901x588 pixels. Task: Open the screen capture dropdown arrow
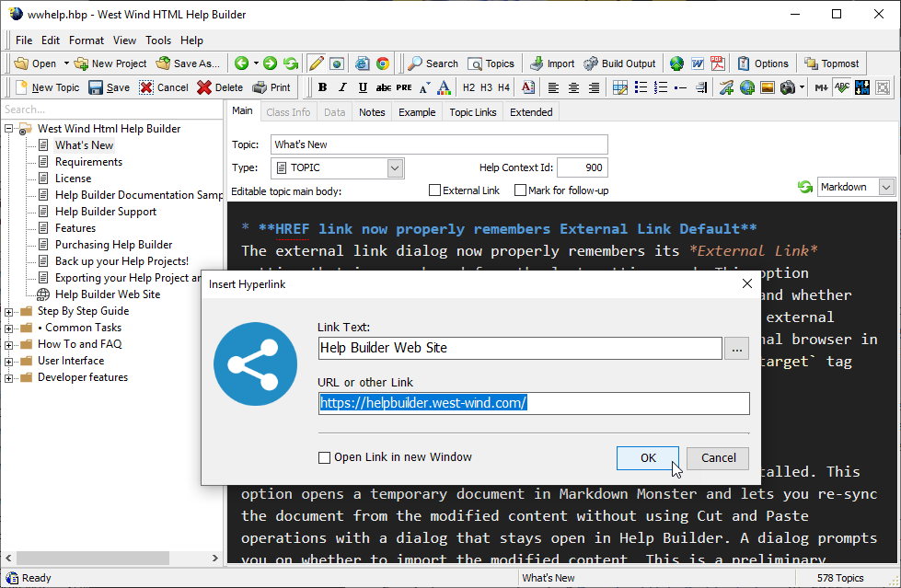802,87
